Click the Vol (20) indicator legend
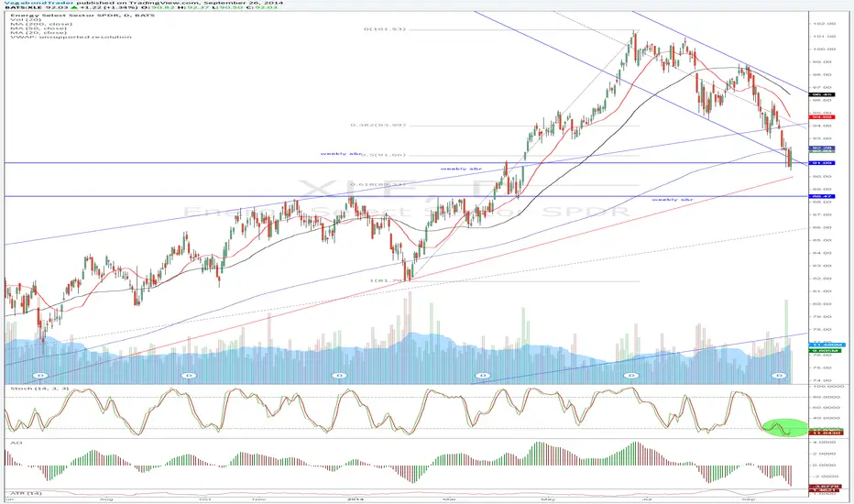 (x=26, y=19)
